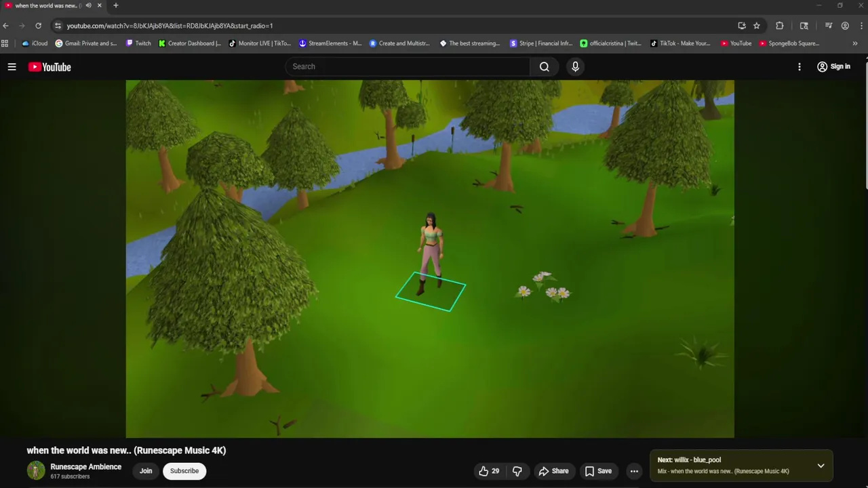Screen dimensions: 868x488
Task: Open a new browser tab
Action: (115, 5)
